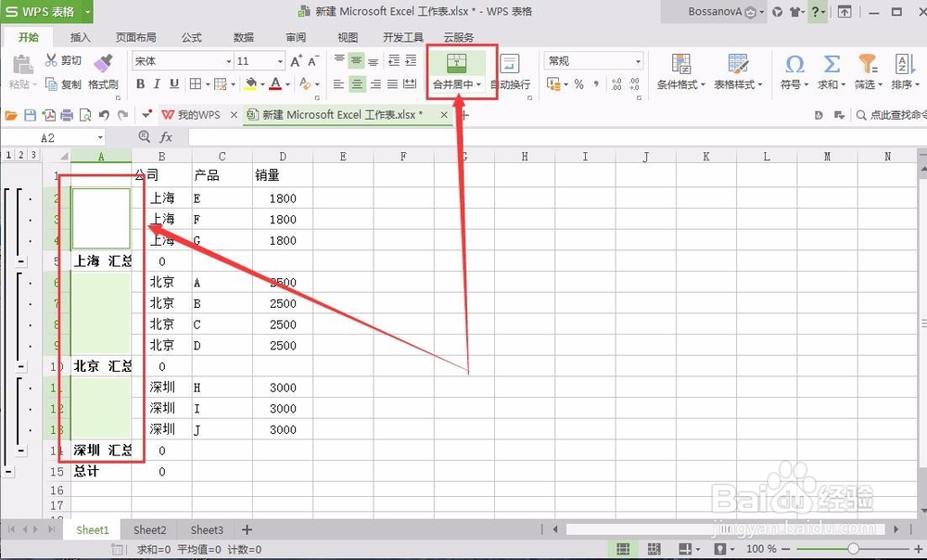Align text to top of cell

pos(339,60)
